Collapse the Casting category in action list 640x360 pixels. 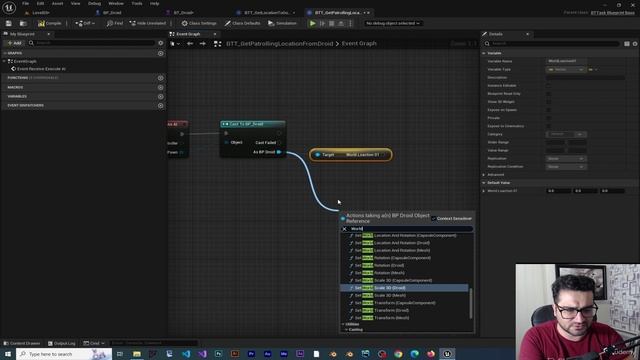[347, 329]
